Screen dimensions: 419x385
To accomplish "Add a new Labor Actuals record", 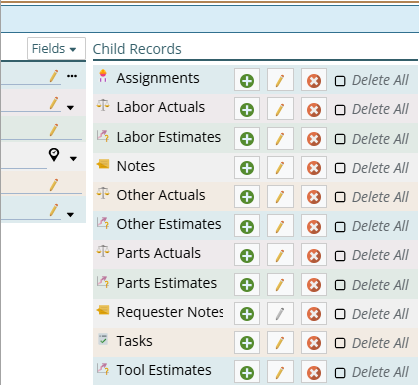I will click(247, 109).
